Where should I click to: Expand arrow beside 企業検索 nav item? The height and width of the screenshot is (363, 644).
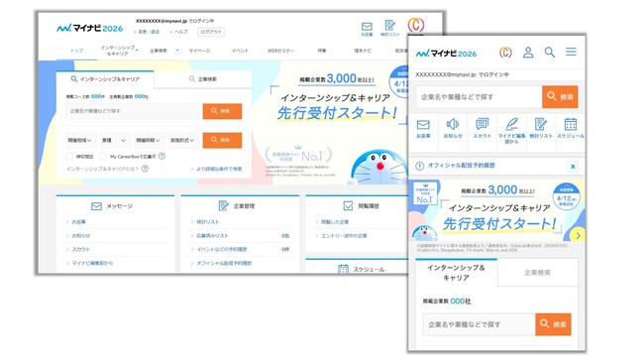pyautogui.click(x=177, y=51)
